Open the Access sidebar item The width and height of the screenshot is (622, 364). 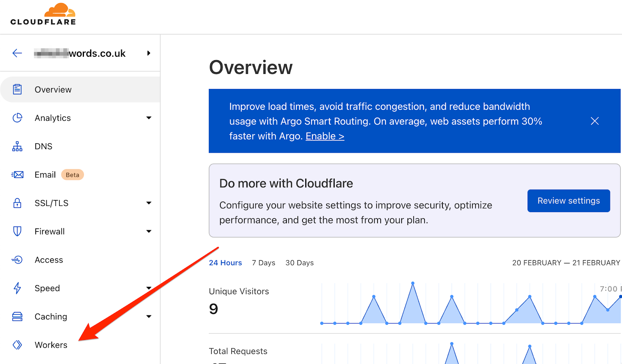80,260
